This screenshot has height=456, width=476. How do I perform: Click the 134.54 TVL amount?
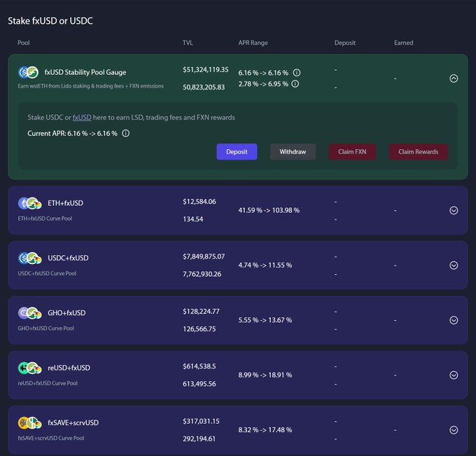(192, 219)
